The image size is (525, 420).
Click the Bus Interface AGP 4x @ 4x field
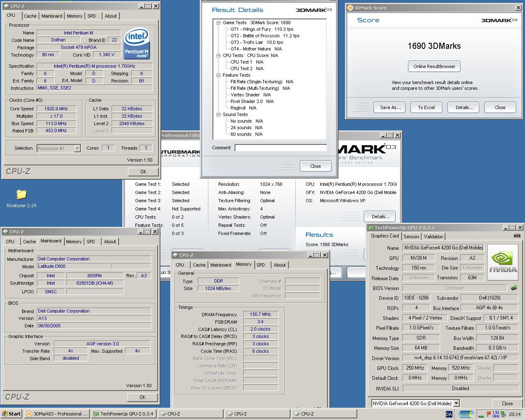coord(490,308)
